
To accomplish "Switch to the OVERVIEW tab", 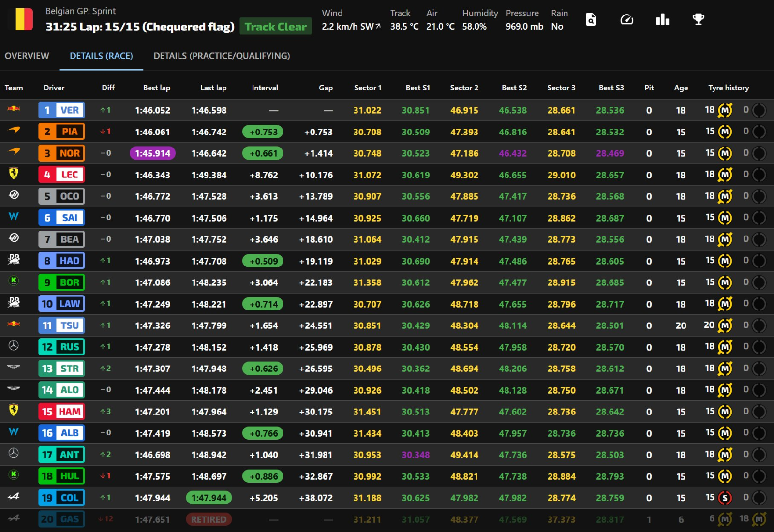I will (x=27, y=56).
